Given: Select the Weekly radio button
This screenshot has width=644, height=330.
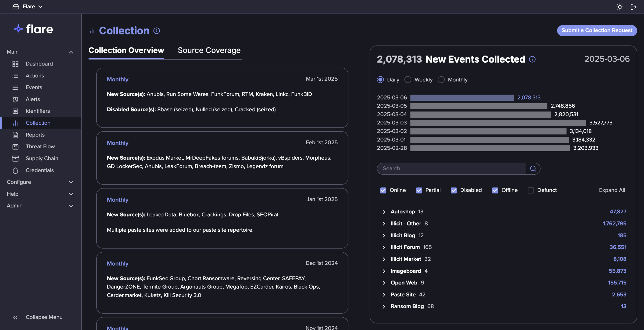Looking at the screenshot, I should [x=408, y=80].
